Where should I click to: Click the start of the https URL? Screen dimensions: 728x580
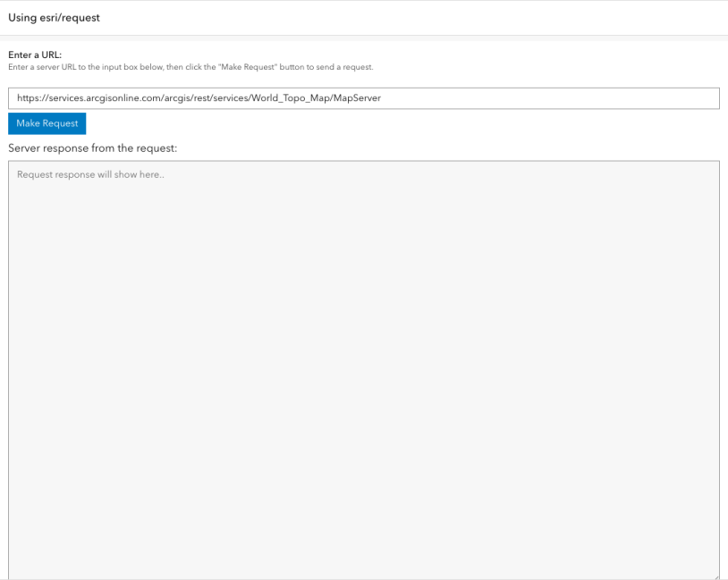pyautogui.click(x=21, y=97)
